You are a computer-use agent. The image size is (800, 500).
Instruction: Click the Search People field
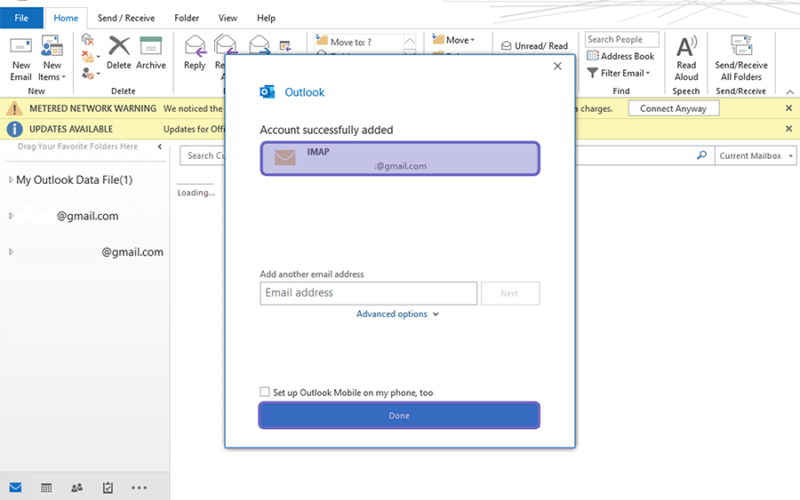pyautogui.click(x=621, y=39)
